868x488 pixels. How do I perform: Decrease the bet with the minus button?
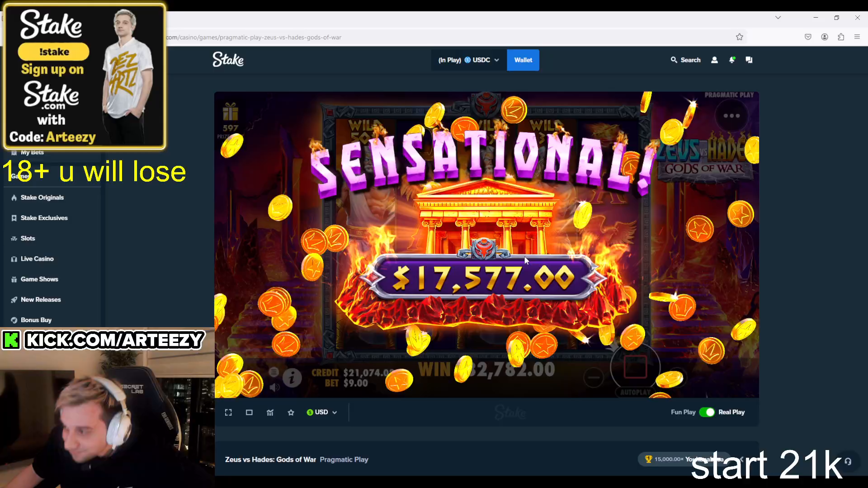(x=594, y=377)
